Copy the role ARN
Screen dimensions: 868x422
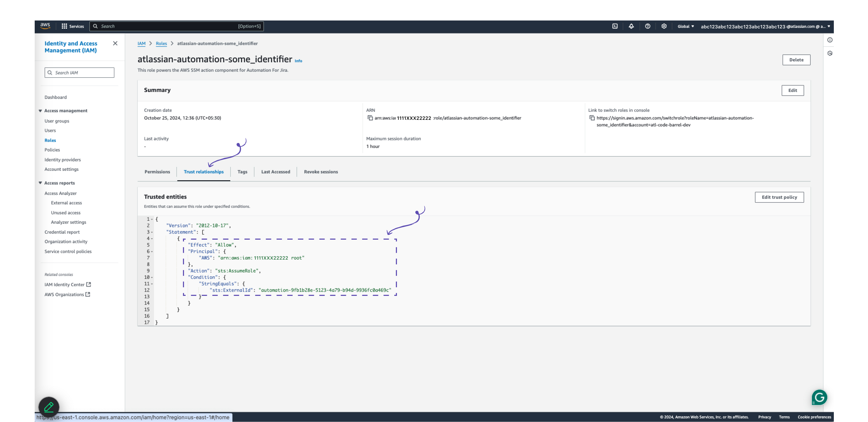[370, 118]
